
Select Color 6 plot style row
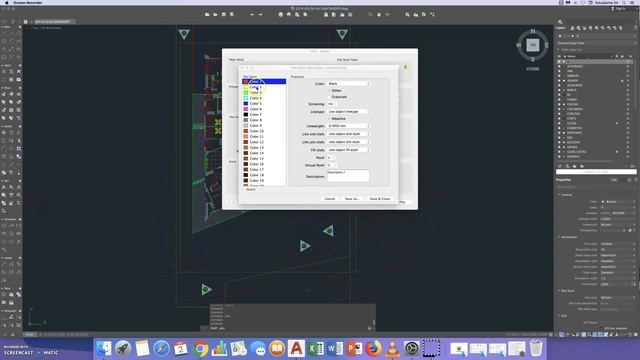264,109
